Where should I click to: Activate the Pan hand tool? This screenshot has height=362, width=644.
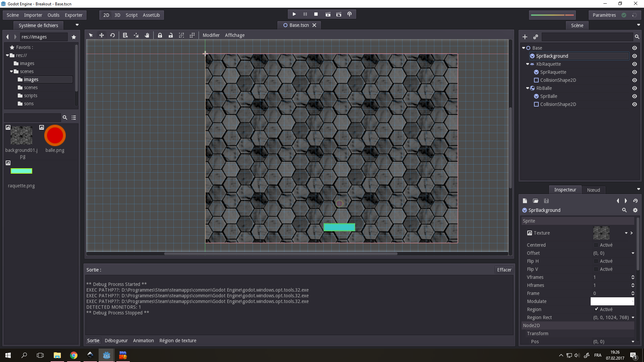pos(147,35)
